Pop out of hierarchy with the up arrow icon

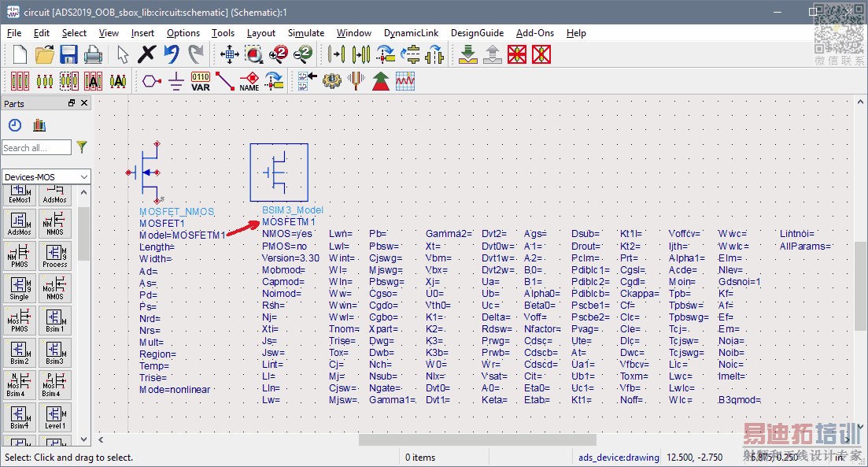(x=493, y=54)
